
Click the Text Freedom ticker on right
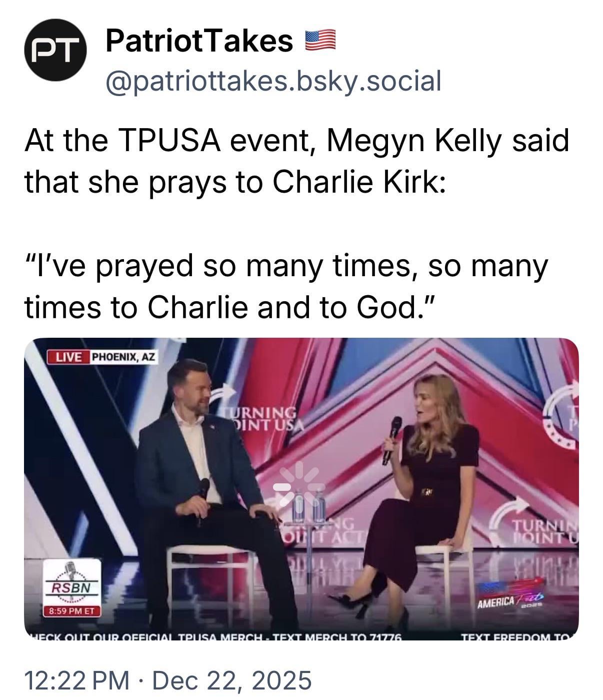(517, 637)
